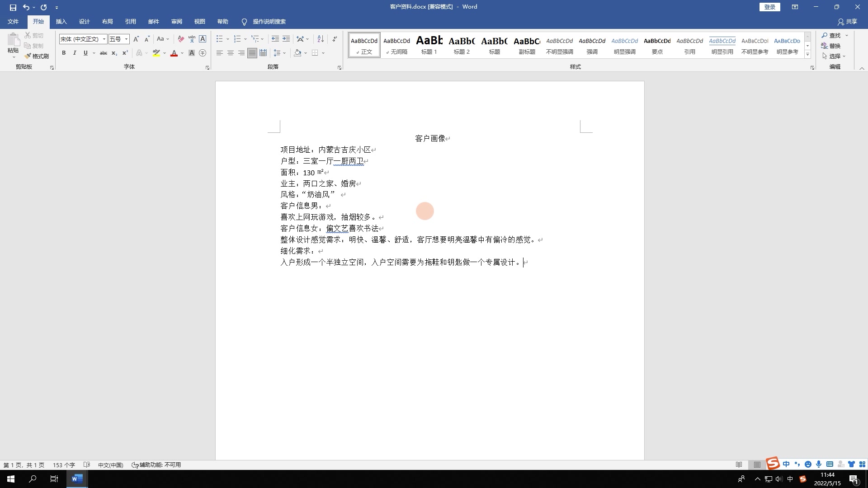Click the red Font Color button
The width and height of the screenshot is (868, 488).
(x=174, y=53)
